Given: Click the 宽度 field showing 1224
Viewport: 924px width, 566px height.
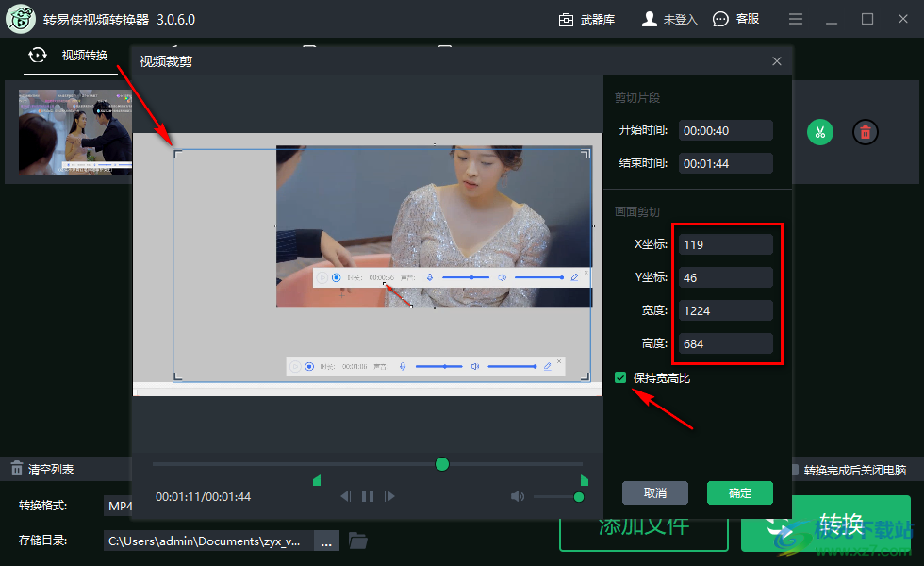Looking at the screenshot, I should (725, 310).
